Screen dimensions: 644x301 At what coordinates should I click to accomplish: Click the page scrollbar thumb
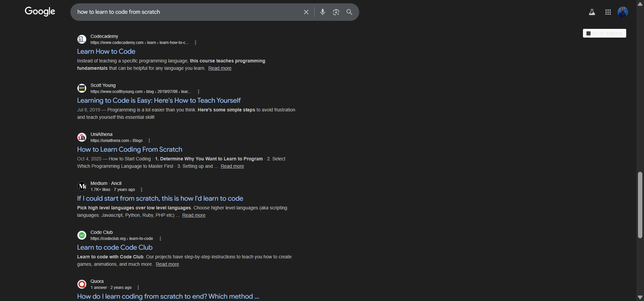[x=640, y=205]
